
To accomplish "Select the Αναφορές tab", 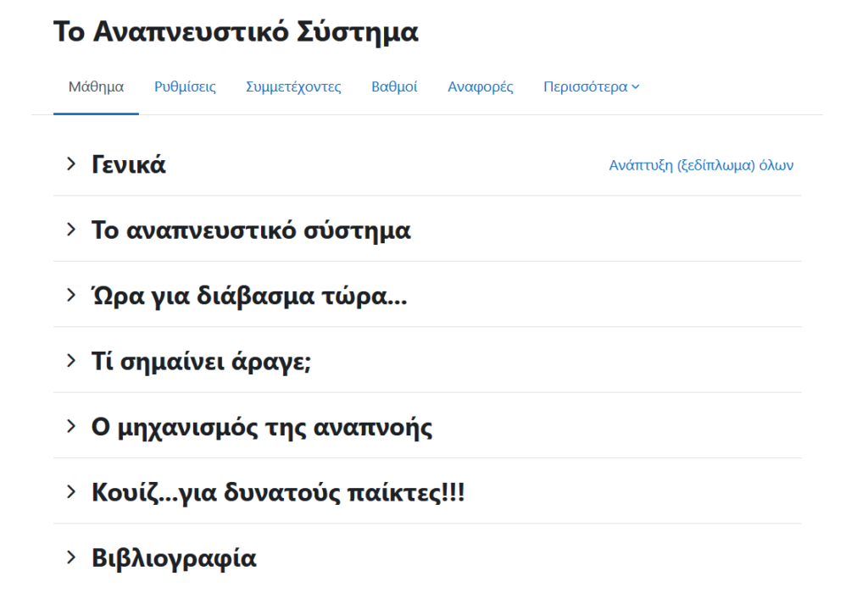I will [x=480, y=87].
